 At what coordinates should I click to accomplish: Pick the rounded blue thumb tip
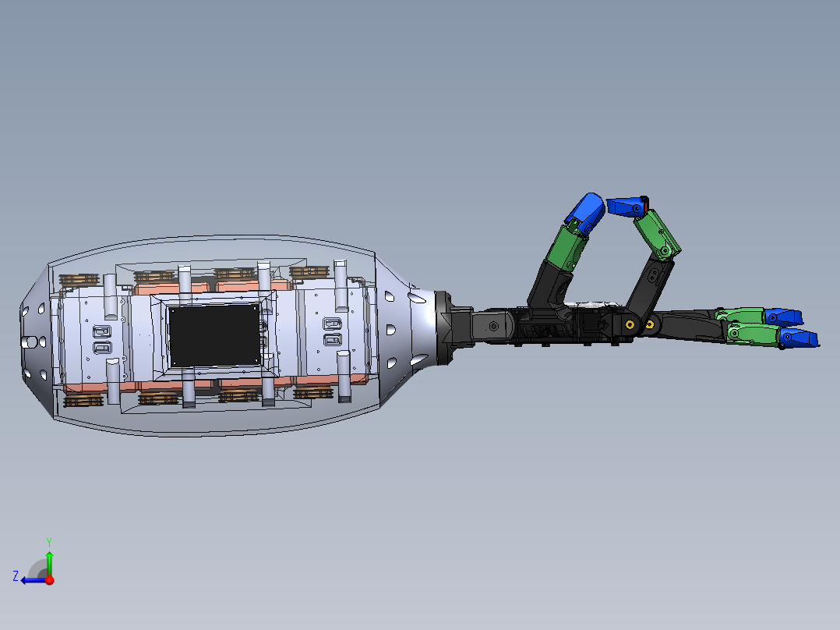pos(588,212)
